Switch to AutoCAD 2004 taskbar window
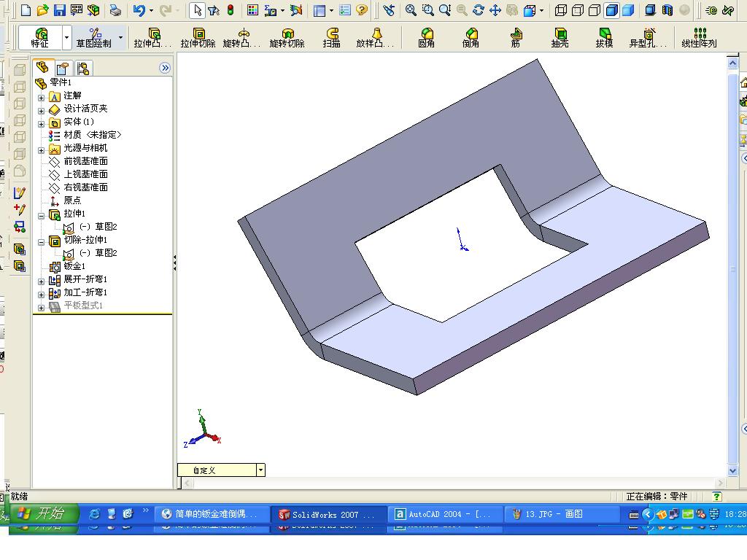The image size is (747, 560). tap(445, 514)
